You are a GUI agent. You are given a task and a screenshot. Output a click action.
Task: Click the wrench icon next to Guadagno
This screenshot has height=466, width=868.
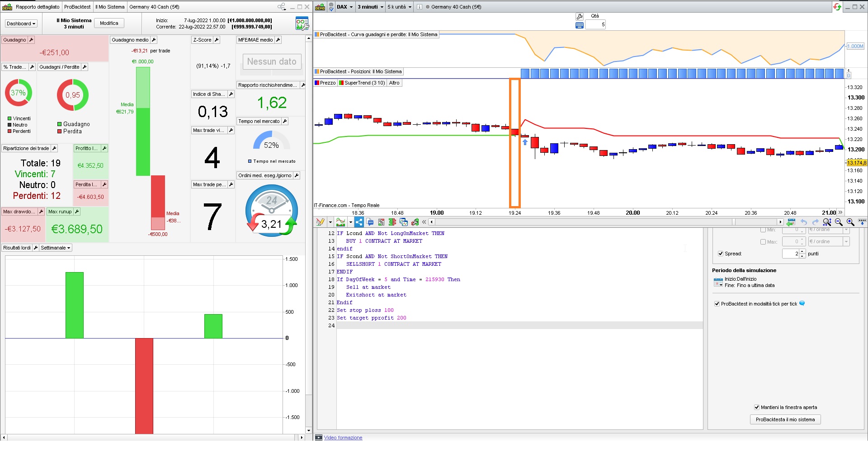(31, 40)
